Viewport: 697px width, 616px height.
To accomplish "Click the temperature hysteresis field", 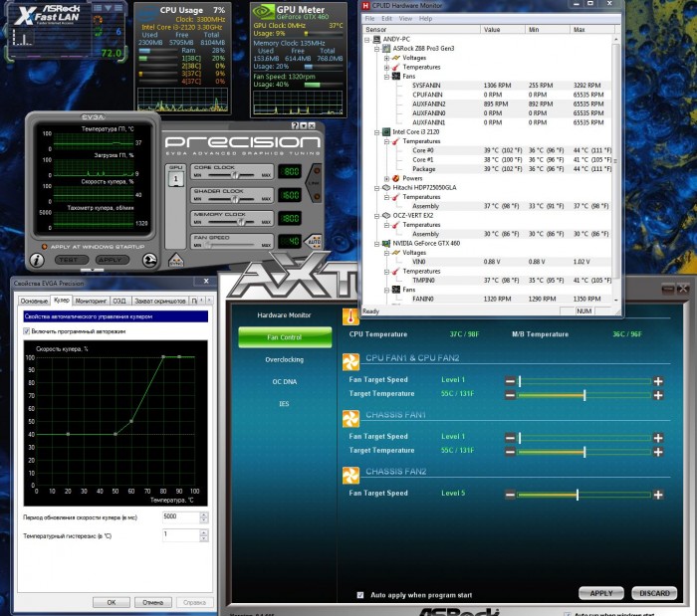I will 181,535.
